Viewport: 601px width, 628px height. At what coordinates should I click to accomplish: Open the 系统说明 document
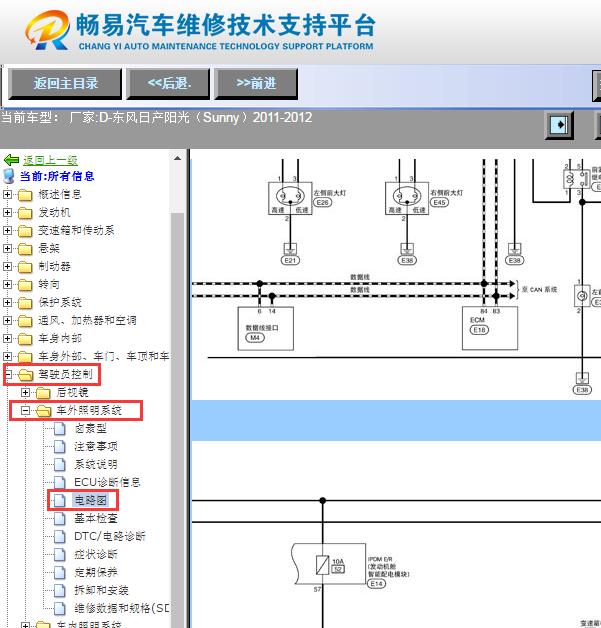(x=96, y=465)
